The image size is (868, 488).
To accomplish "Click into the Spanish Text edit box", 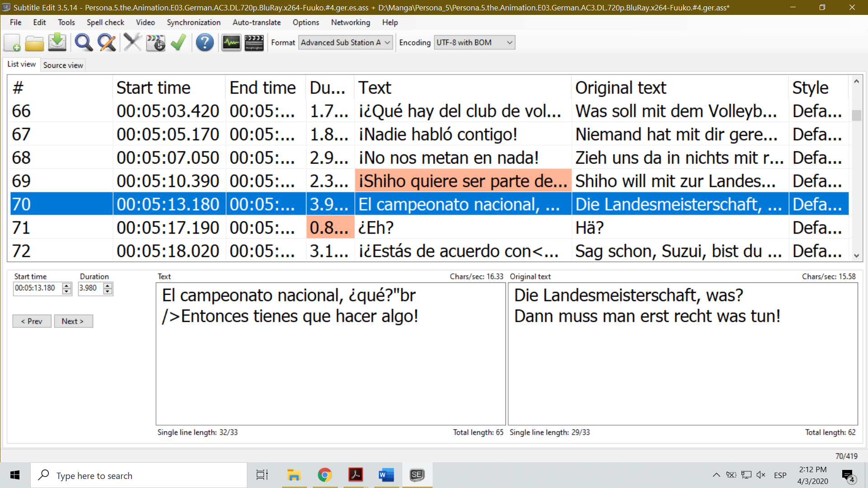I will click(330, 354).
